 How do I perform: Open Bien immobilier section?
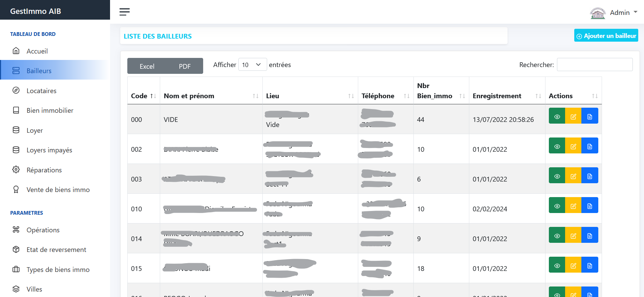click(x=55, y=110)
